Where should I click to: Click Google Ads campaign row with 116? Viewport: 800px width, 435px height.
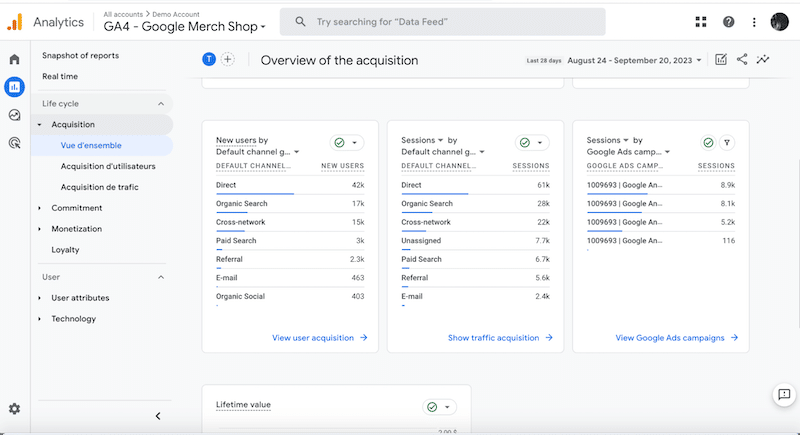[x=660, y=241]
